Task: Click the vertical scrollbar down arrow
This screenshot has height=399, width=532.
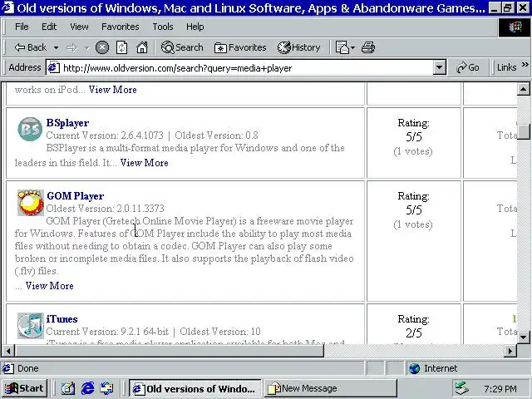Action: pyautogui.click(x=523, y=337)
